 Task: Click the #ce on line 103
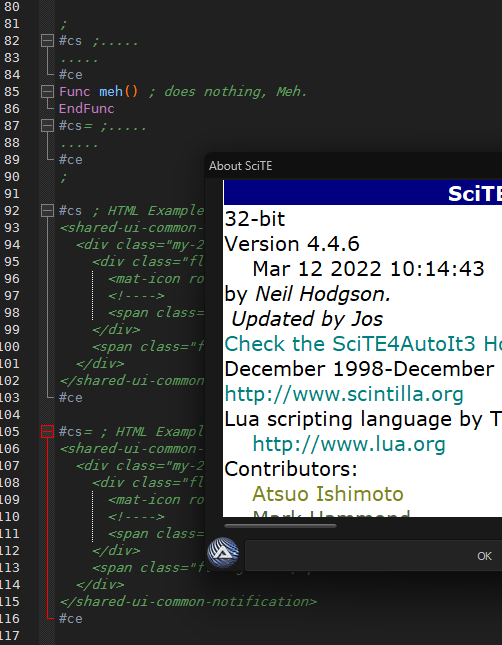71,398
